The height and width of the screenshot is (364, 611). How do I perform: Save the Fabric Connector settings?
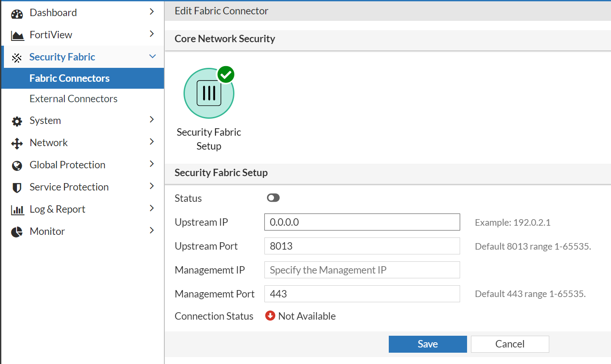coord(427,344)
